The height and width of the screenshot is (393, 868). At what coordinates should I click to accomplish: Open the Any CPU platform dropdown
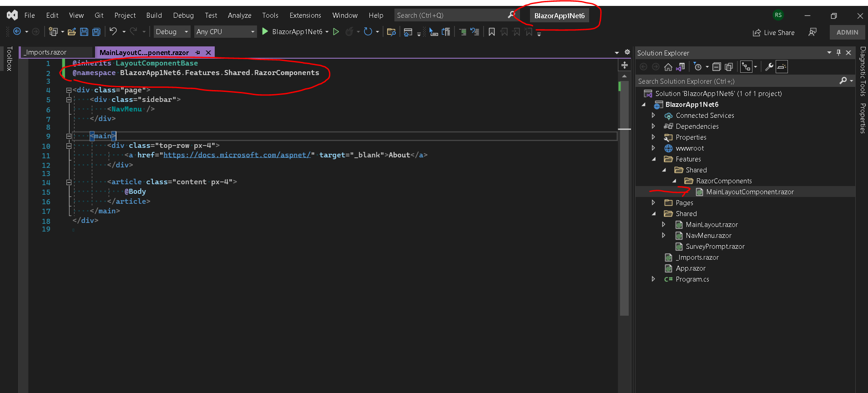pyautogui.click(x=226, y=31)
